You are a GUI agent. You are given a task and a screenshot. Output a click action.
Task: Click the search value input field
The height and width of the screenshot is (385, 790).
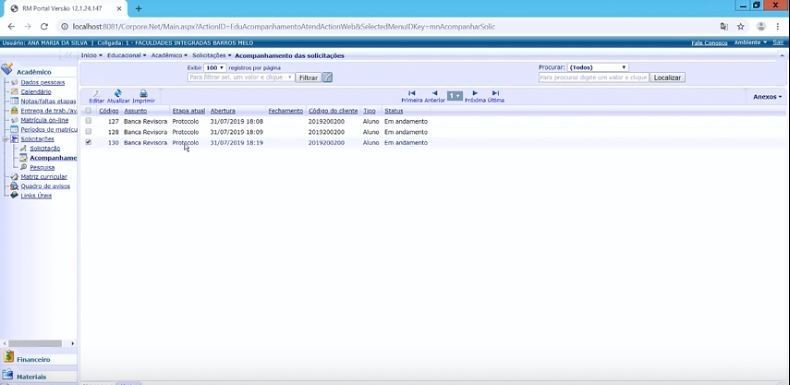click(x=594, y=78)
